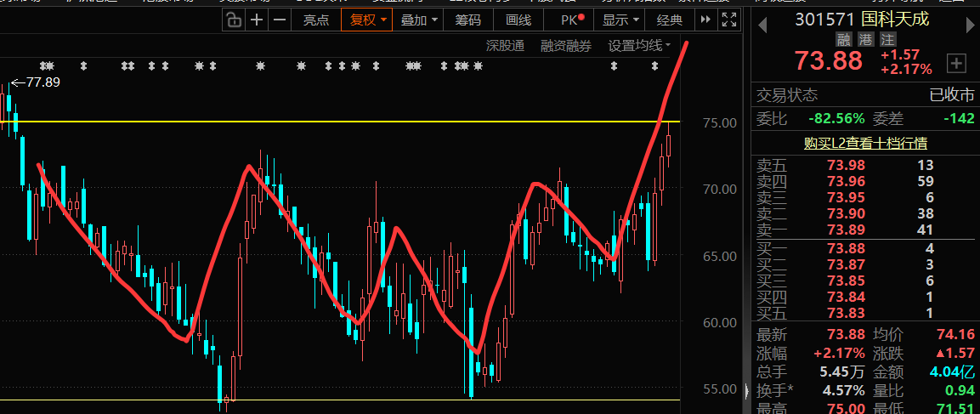Click 购买L2查看十档行情 link
Screen dimensions: 980x414
865,143
